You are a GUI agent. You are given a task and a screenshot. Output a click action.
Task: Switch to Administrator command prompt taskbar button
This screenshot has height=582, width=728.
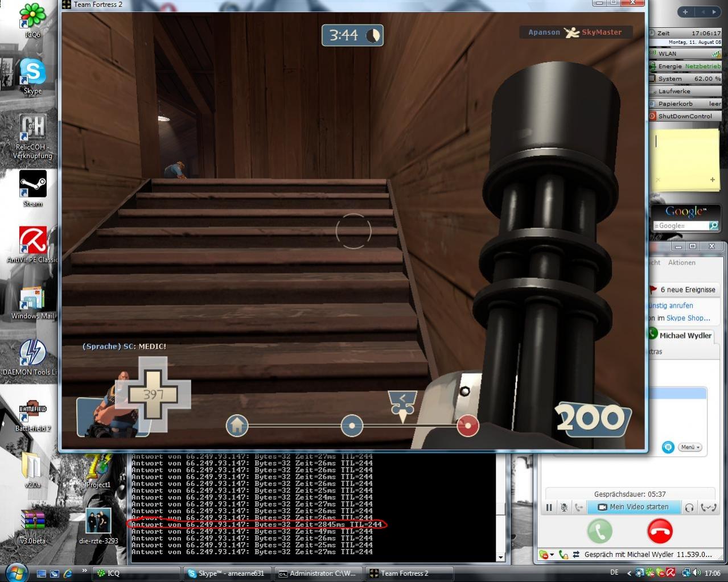point(319,573)
